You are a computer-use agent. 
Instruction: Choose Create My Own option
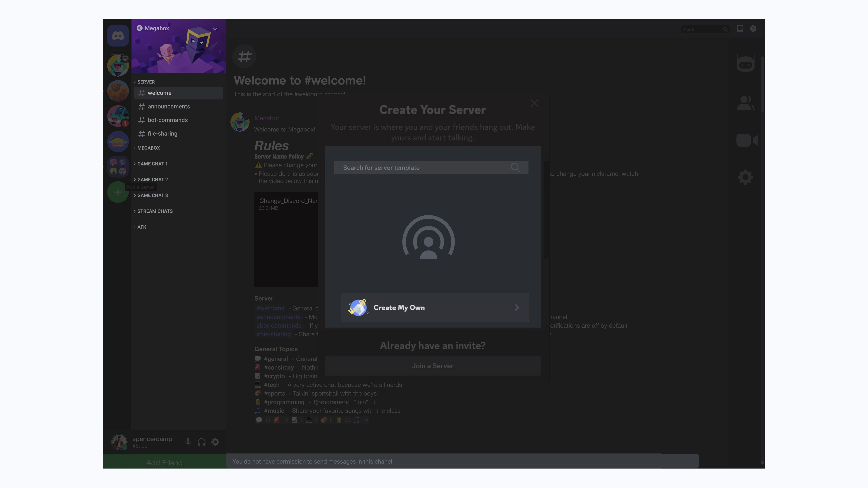tap(435, 308)
